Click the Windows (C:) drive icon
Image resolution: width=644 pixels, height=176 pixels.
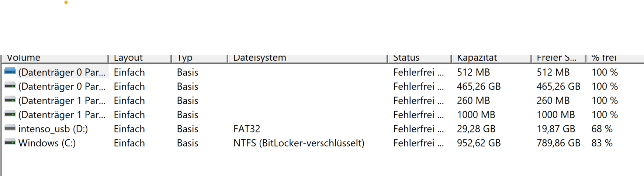click(10, 142)
